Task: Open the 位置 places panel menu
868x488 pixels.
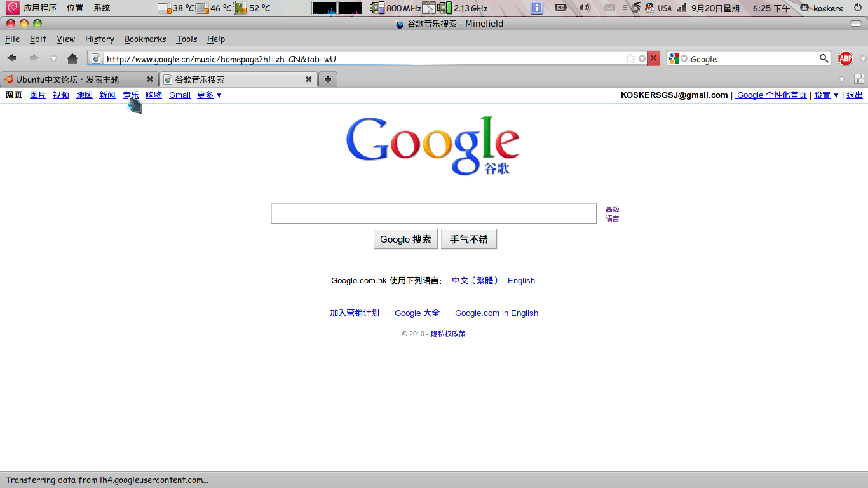Action: (75, 8)
